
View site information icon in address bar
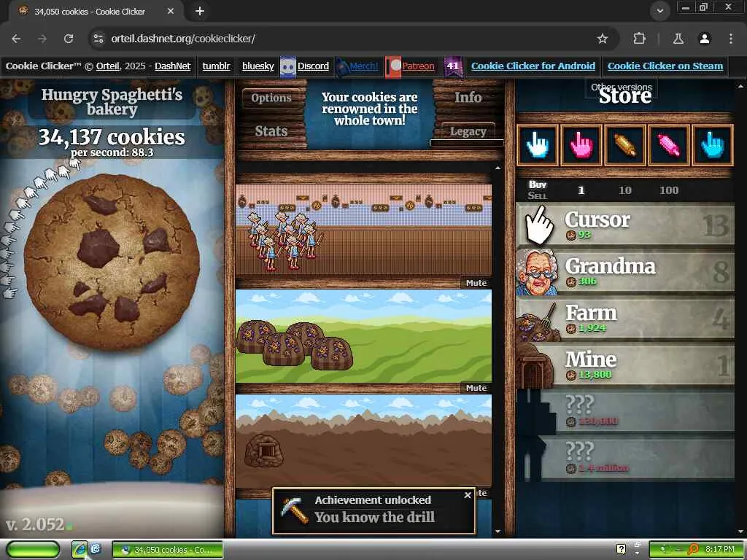98,39
